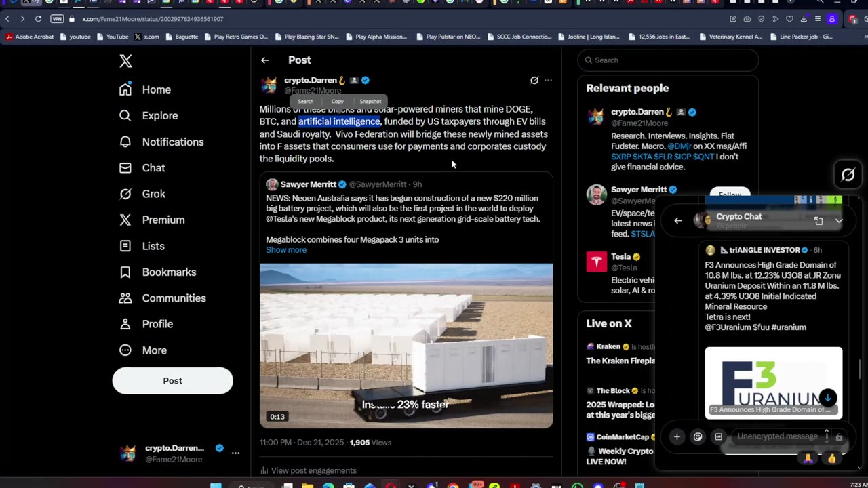Open the Crypto Chat title header
The image size is (868, 488).
[x=738, y=217]
